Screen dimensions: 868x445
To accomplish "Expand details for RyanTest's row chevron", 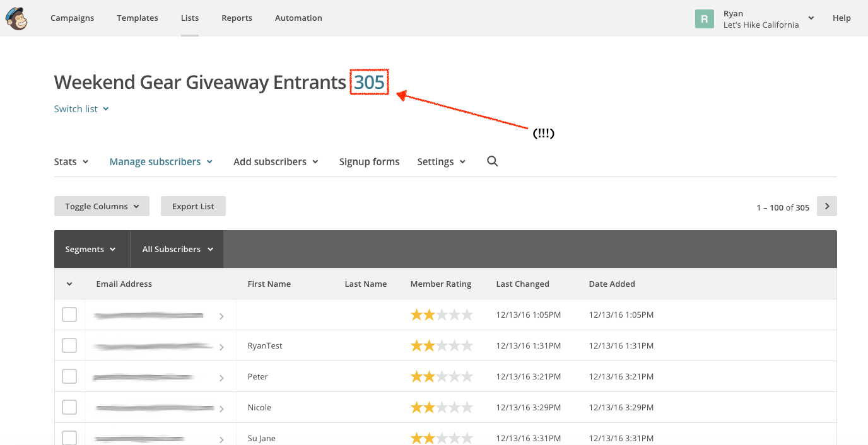I will click(221, 345).
